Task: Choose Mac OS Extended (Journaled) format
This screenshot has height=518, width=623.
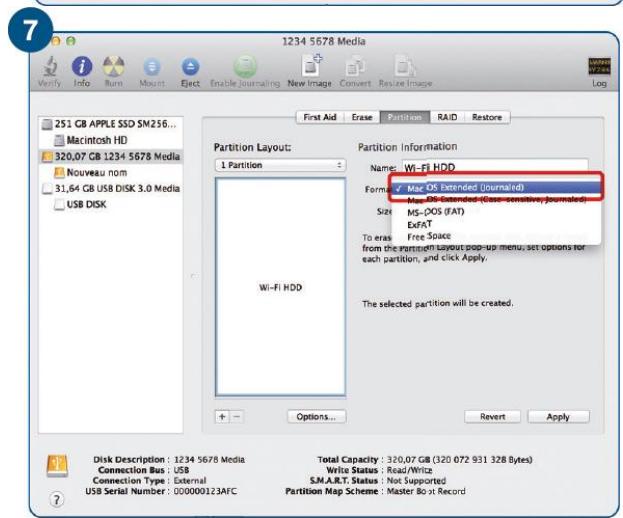Action: (496, 187)
